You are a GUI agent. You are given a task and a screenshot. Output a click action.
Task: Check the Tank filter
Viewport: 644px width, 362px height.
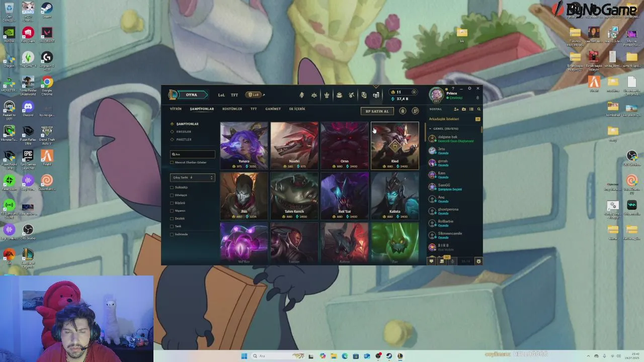click(172, 226)
